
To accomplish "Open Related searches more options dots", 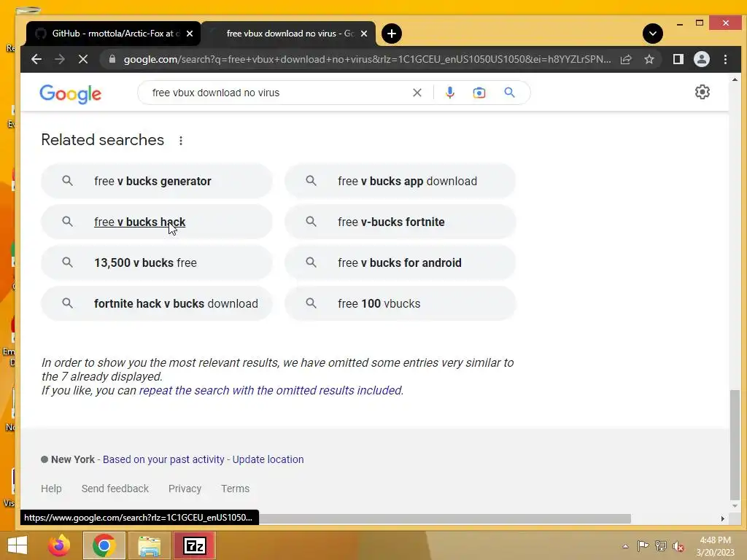I will [181, 141].
